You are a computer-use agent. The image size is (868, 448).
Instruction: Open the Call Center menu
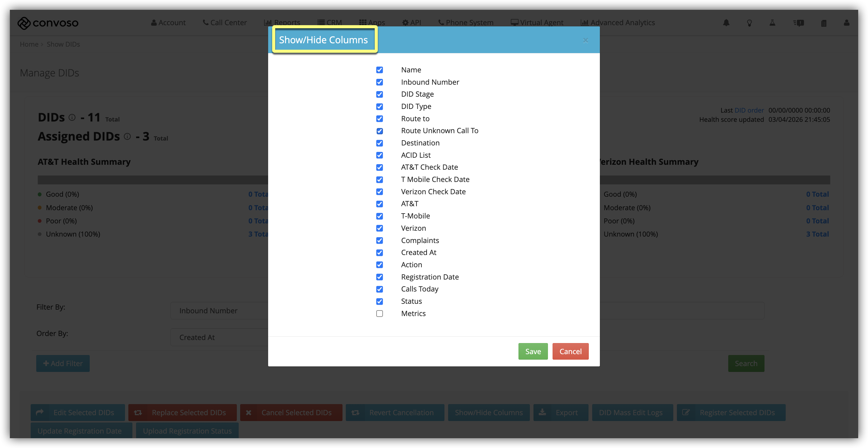225,22
